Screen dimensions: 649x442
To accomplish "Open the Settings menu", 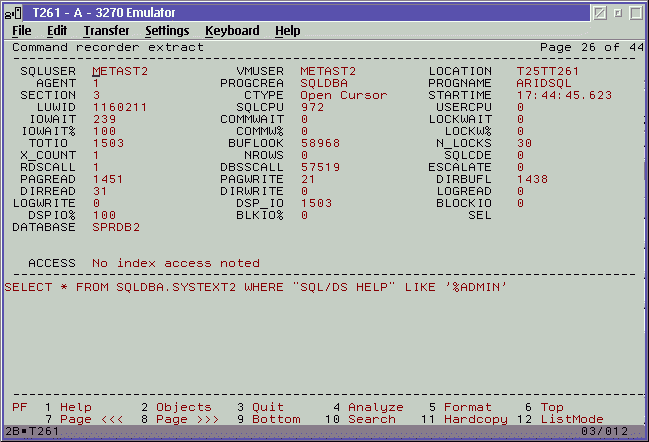I will [x=167, y=31].
